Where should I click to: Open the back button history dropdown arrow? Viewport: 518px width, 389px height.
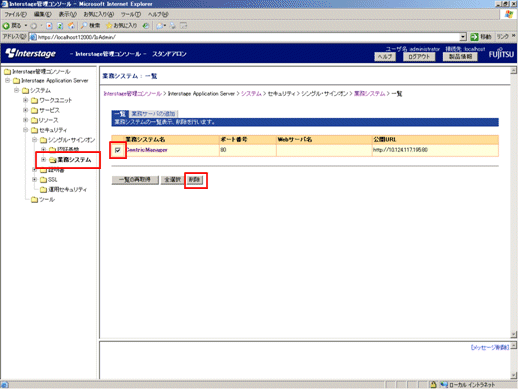click(x=26, y=26)
